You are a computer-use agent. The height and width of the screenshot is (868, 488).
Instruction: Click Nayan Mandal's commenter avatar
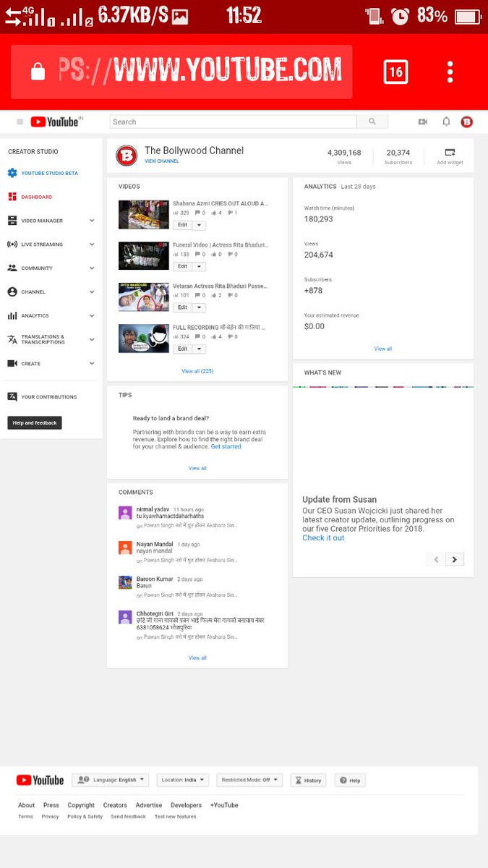click(125, 548)
